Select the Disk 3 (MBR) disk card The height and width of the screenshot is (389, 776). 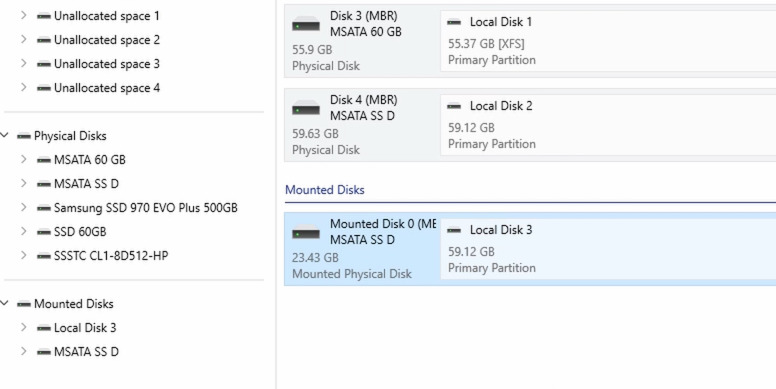click(x=362, y=41)
